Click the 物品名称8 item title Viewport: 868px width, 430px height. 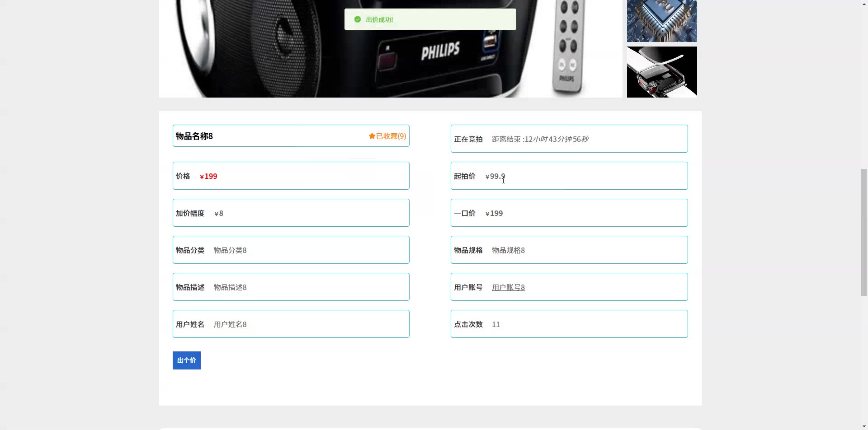pyautogui.click(x=194, y=136)
